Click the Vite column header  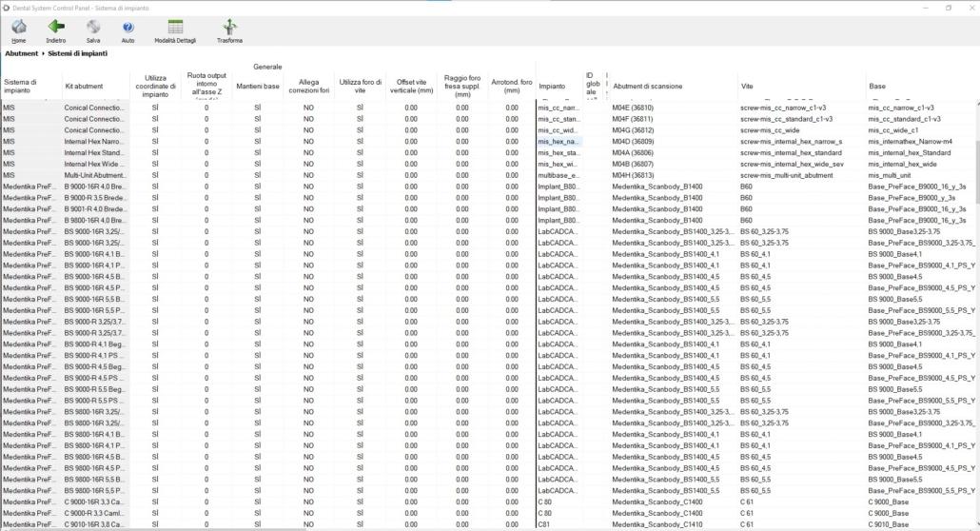747,87
